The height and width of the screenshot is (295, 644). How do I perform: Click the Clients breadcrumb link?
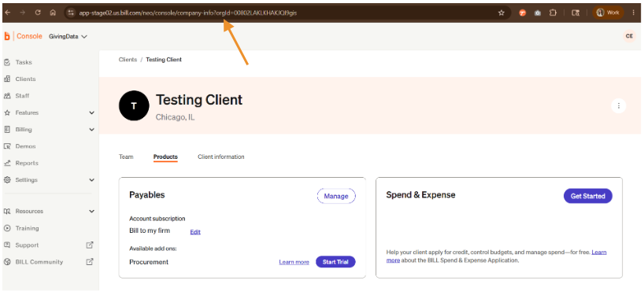[128, 60]
